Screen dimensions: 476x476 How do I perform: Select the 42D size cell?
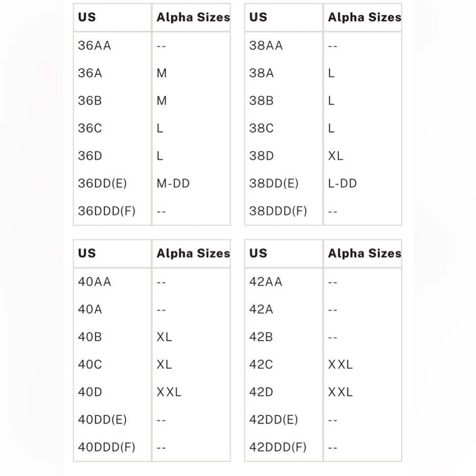pos(261,392)
